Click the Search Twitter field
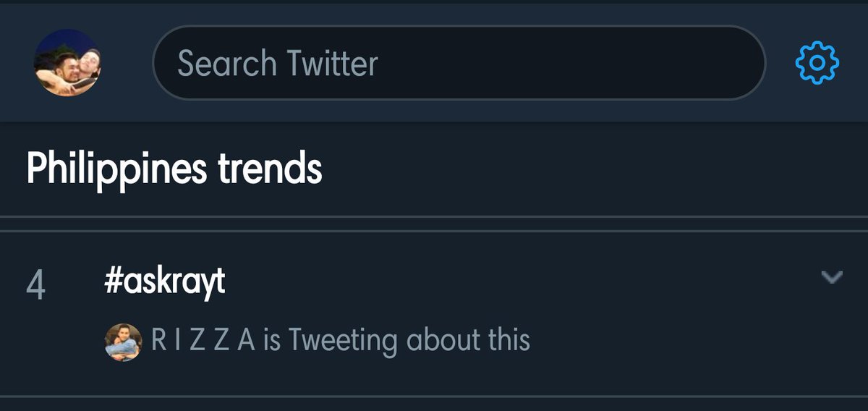868x411 pixels. tap(459, 63)
